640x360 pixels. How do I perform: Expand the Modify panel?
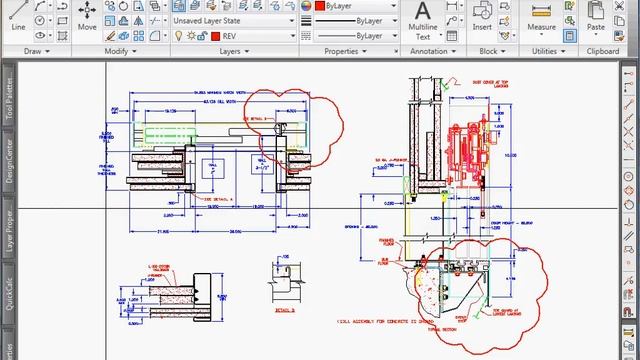coord(121,51)
